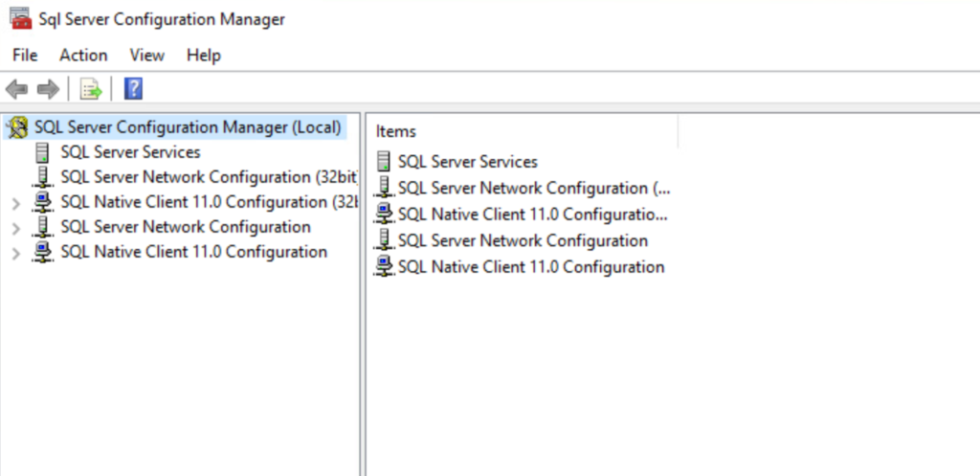Expand the last SQL Native Client 11.0 Configuration node
Viewport: 980px width, 476px height.
(x=15, y=253)
